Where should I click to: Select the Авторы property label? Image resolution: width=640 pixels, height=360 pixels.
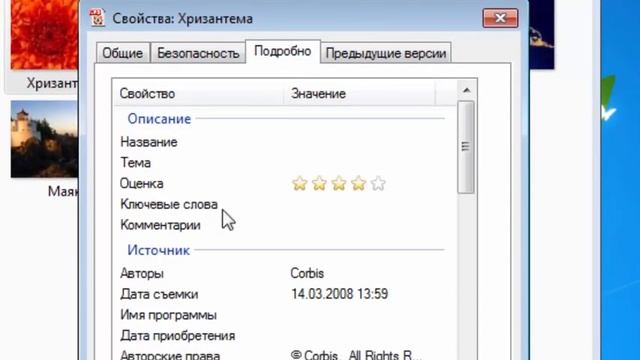142,273
